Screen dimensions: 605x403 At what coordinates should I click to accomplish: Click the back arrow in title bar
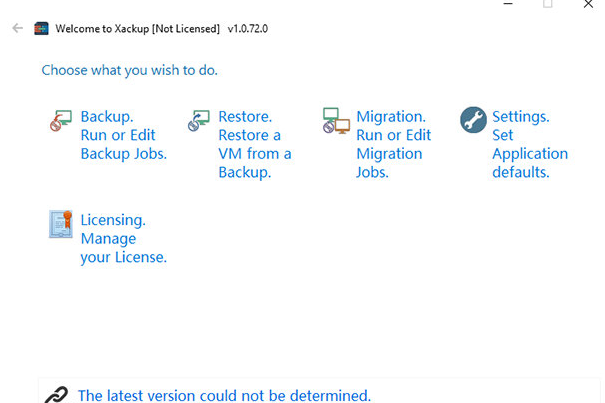17,29
